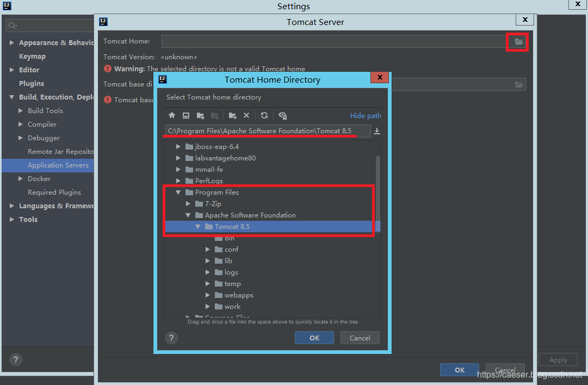Expand the labvantagehome80 folder
The height and width of the screenshot is (385, 588).
pyautogui.click(x=178, y=158)
